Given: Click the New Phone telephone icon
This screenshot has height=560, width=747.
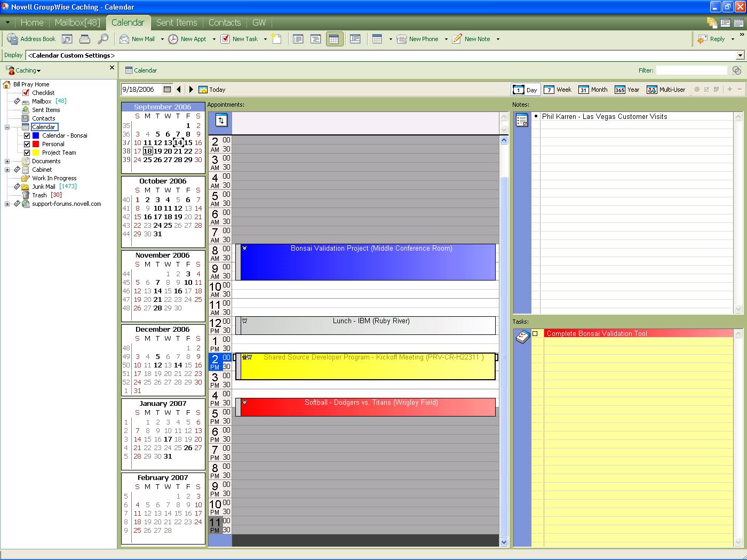Looking at the screenshot, I should pyautogui.click(x=402, y=39).
